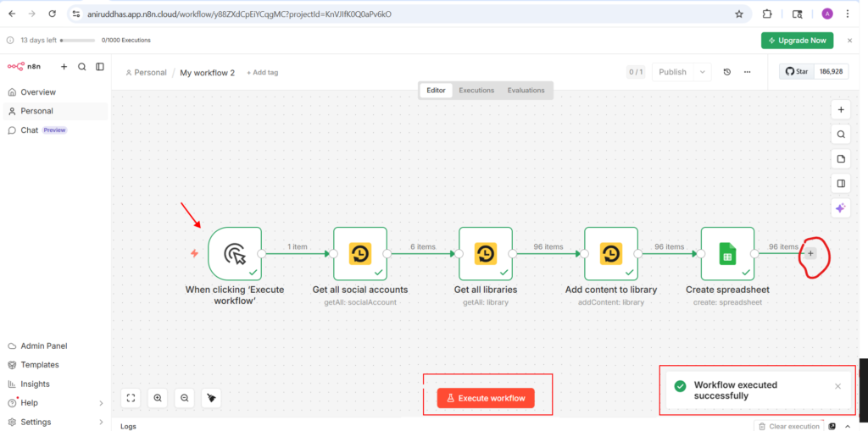Image resolution: width=868 pixels, height=431 pixels.
Task: Click the Logs panel header
Action: [128, 427]
